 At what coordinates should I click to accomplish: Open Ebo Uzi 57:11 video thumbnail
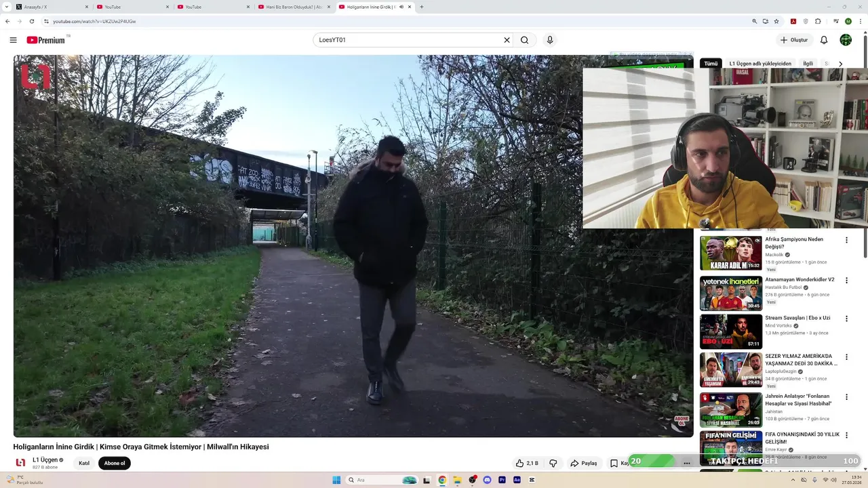[731, 331]
